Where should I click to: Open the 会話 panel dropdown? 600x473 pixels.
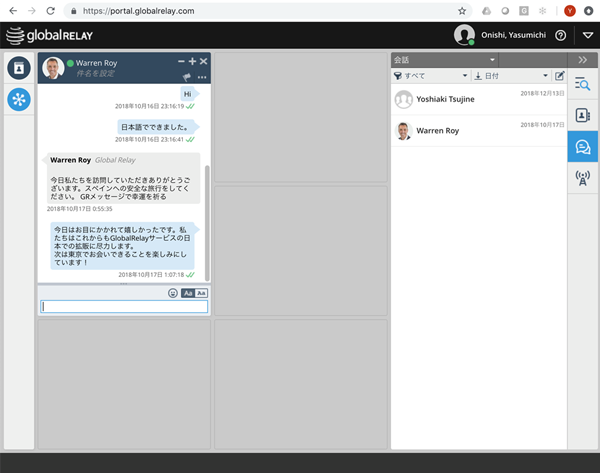tap(445, 60)
